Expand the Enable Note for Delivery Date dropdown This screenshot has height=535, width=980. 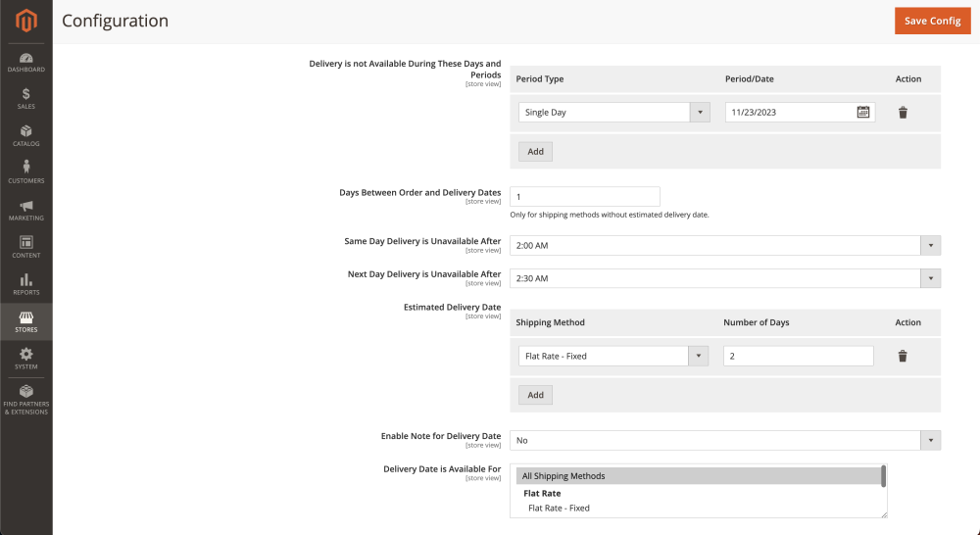pos(725,441)
